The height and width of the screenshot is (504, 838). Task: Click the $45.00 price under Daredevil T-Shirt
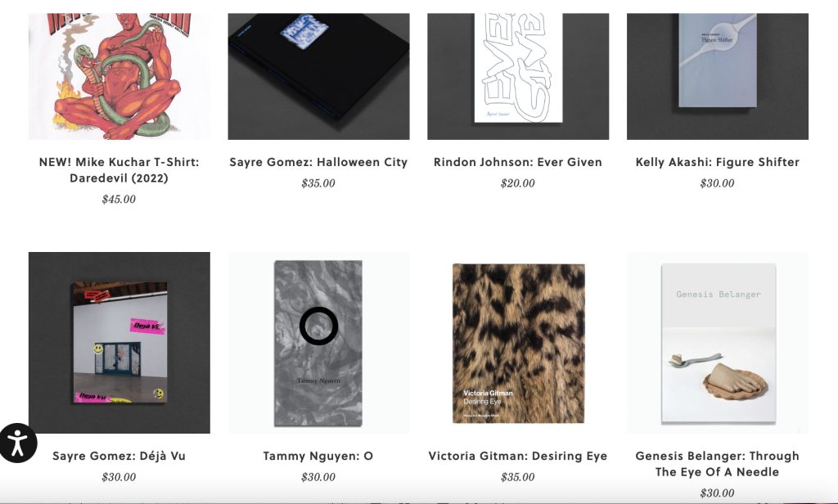[119, 200]
